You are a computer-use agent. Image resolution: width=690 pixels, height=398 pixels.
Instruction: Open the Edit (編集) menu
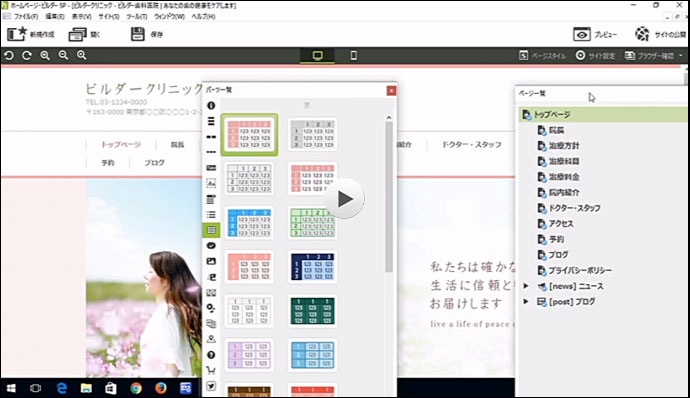[x=55, y=16]
